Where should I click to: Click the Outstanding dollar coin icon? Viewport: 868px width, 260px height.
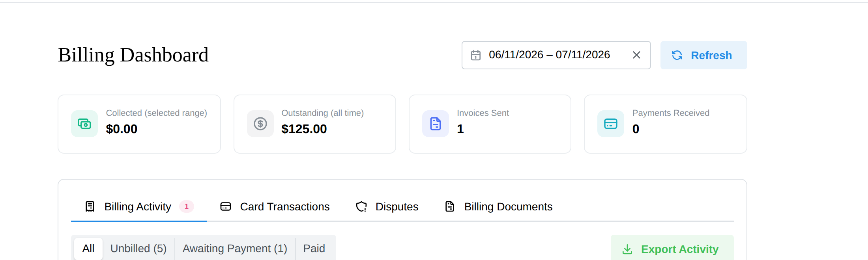pos(260,124)
